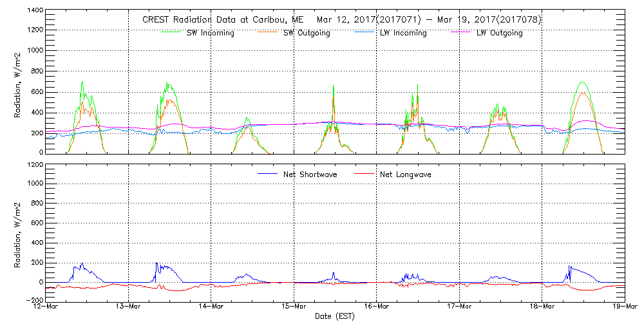644x322 pixels.
Task: Click the SW Outgoing legend label
Action: (307, 33)
